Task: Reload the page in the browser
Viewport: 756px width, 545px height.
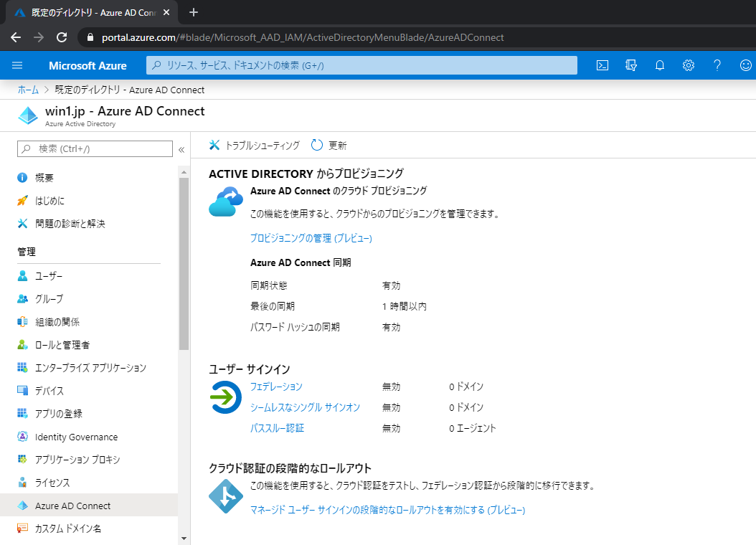Action: (x=62, y=37)
